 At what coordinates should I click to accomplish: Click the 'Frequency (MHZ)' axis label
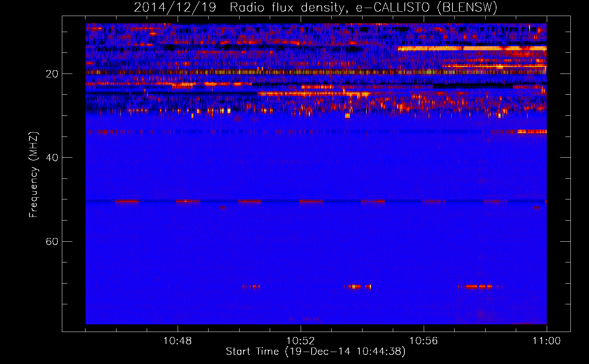coord(33,175)
